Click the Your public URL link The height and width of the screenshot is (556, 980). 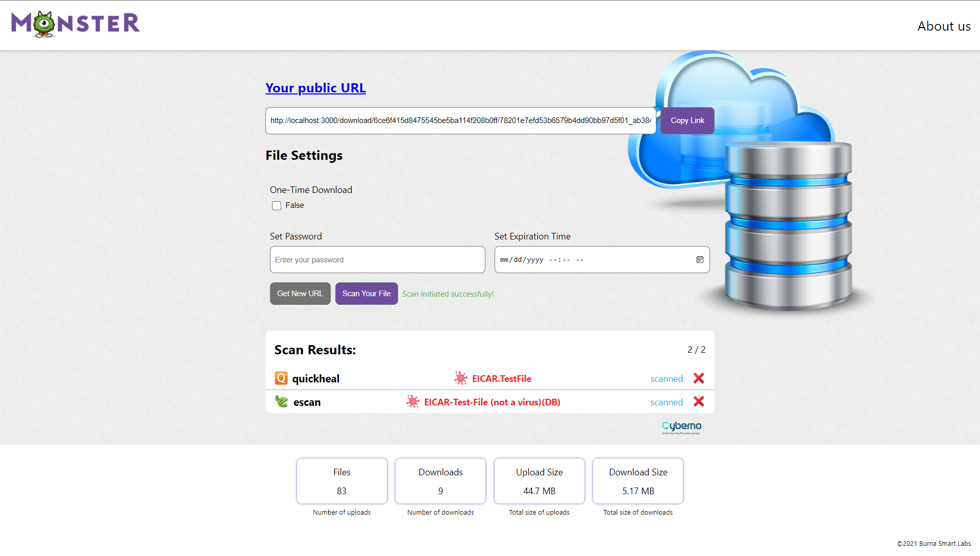315,88
